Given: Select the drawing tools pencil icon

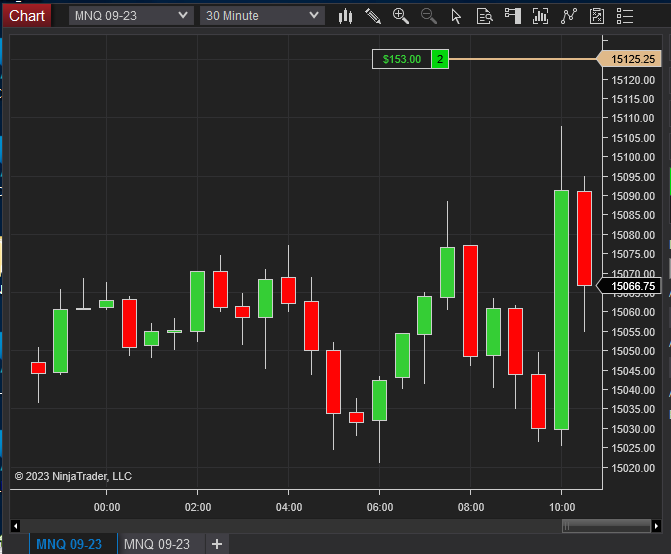Looking at the screenshot, I should (x=373, y=16).
